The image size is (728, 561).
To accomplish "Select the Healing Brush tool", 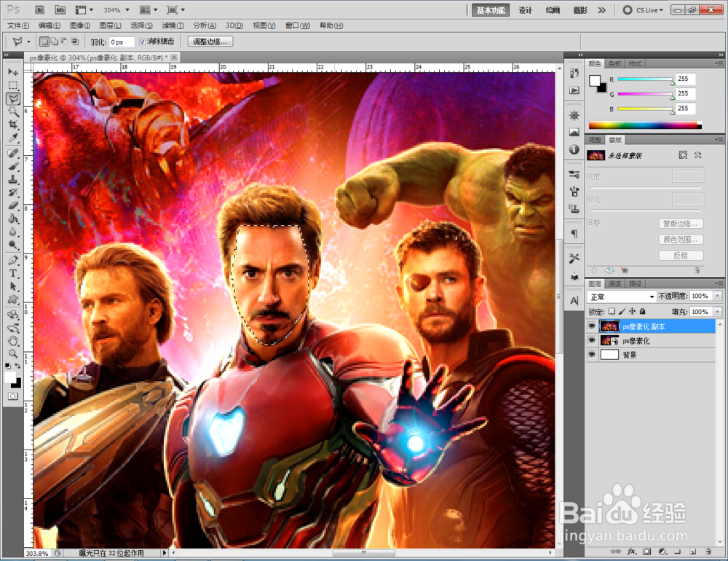I will (13, 154).
